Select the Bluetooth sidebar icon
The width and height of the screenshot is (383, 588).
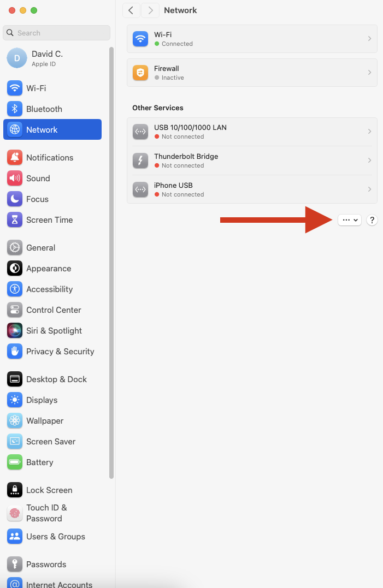tap(15, 109)
